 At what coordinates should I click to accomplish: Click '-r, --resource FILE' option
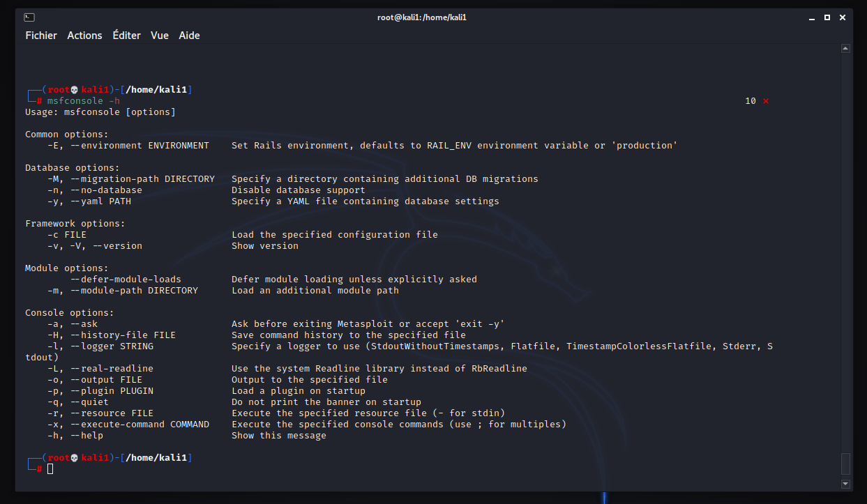coord(100,413)
